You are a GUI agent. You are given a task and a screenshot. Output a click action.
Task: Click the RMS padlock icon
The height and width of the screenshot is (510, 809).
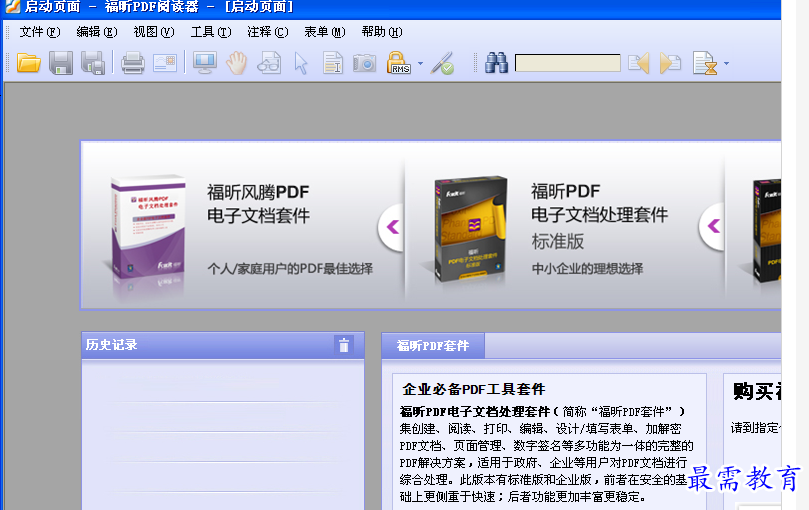(398, 62)
